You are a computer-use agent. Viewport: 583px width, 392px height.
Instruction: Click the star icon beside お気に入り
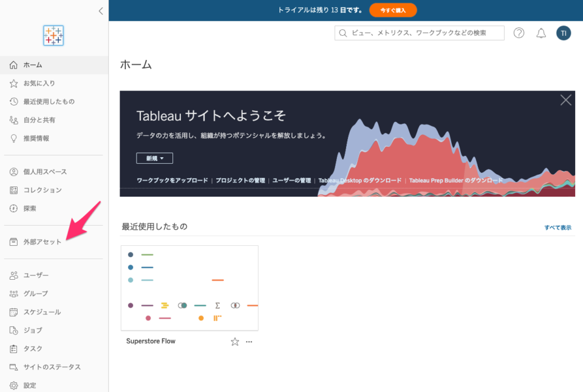tap(13, 83)
